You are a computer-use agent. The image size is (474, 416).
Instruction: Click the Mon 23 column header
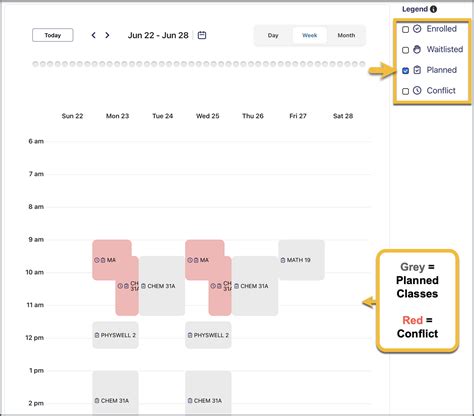[117, 116]
